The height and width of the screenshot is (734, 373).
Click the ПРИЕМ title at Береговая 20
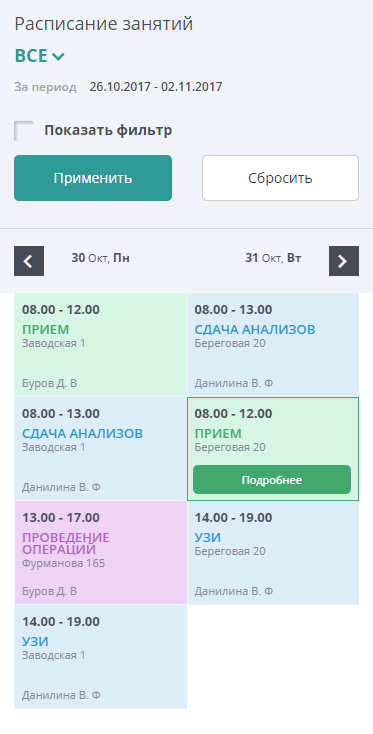[218, 433]
